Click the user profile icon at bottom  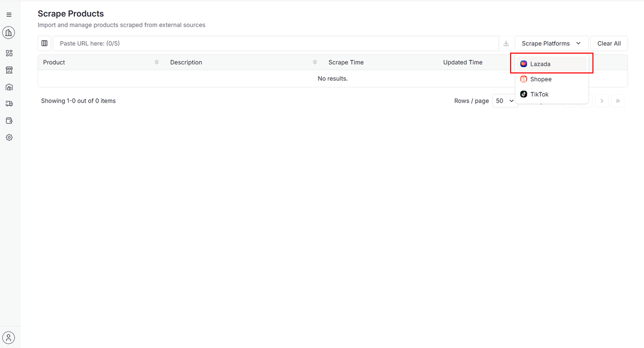(9, 338)
